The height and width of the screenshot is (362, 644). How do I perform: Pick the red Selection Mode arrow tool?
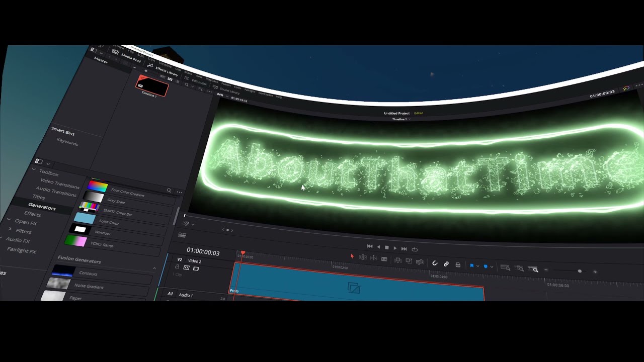coord(352,256)
